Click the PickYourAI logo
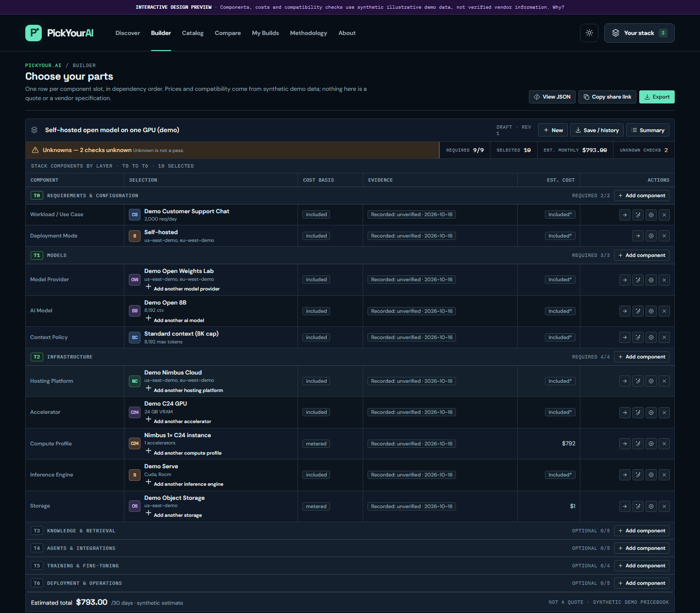 coord(59,33)
